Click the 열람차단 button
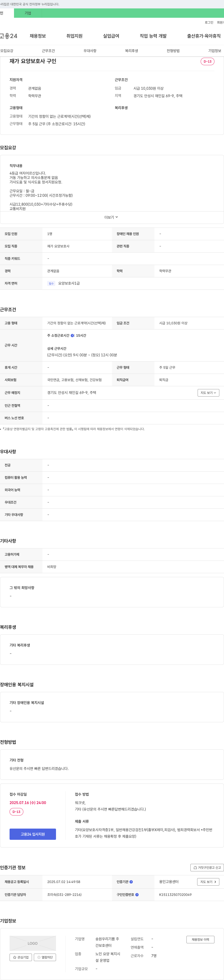Viewport: 224px width, 980px height. pyautogui.click(x=45, y=957)
